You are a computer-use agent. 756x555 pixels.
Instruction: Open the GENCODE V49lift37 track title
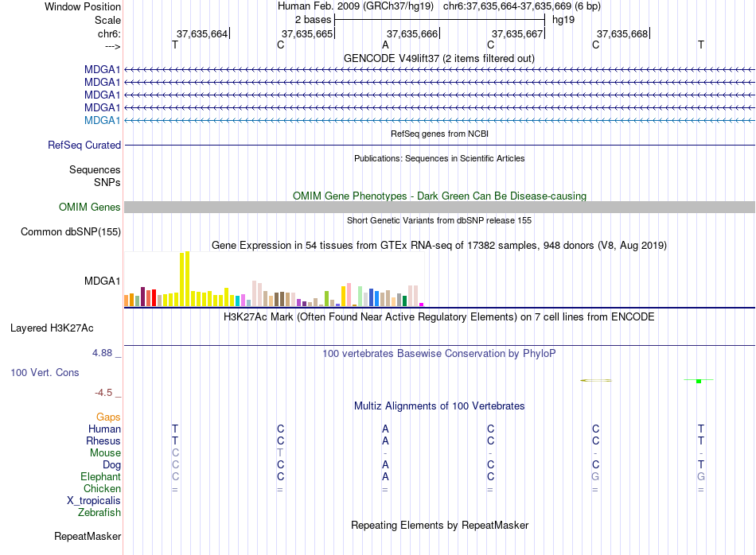(x=438, y=58)
